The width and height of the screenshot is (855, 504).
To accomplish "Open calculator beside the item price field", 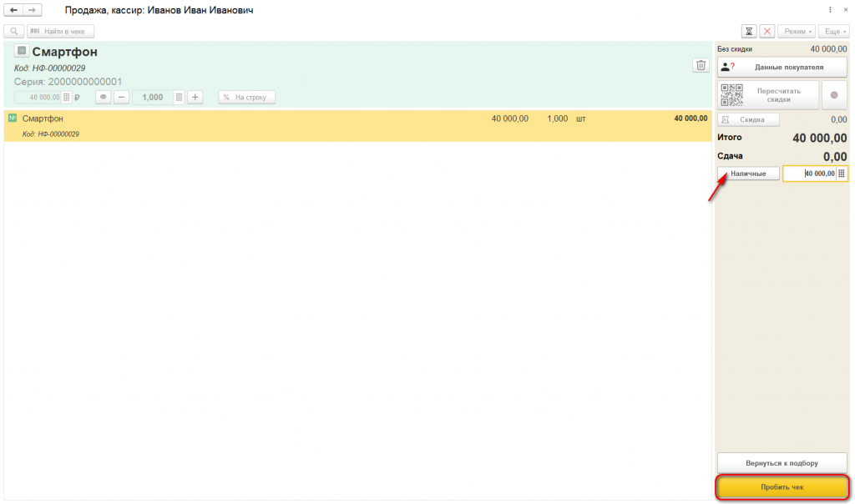I will (67, 98).
